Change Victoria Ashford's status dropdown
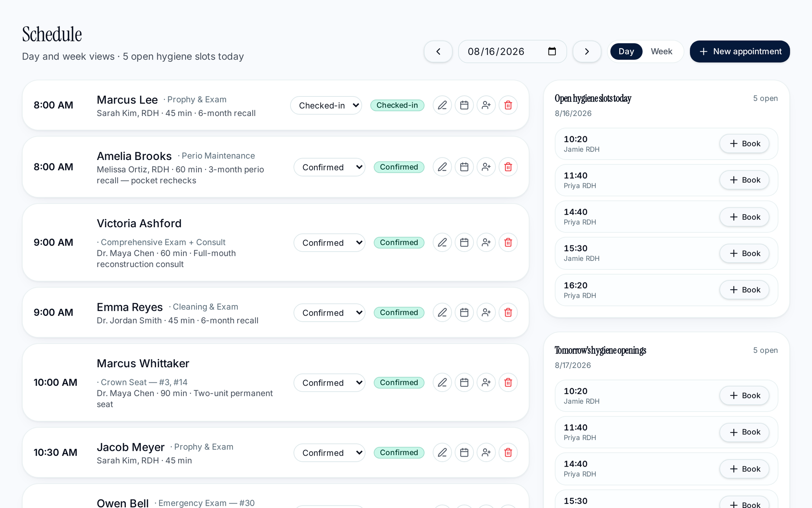This screenshot has width=812, height=508. click(x=329, y=242)
